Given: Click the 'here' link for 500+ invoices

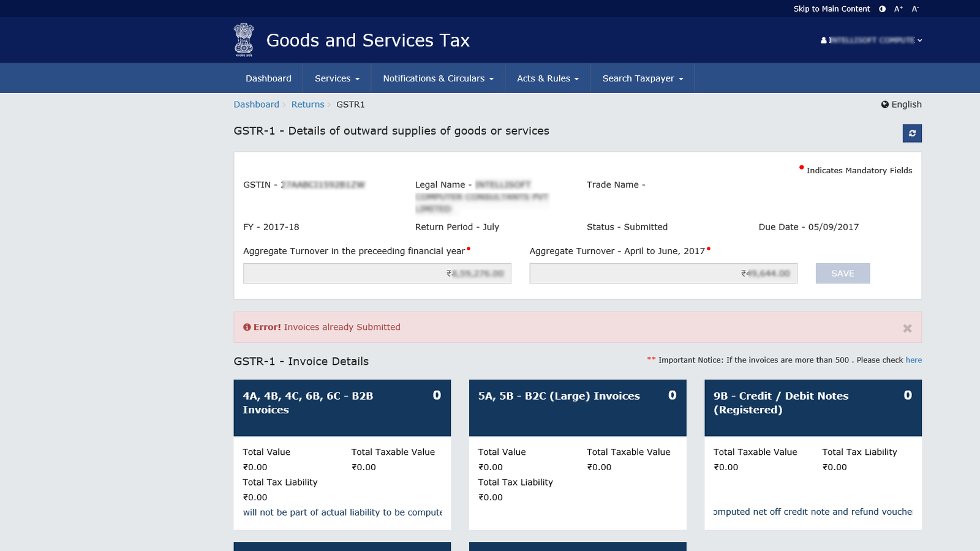Looking at the screenshot, I should (913, 360).
